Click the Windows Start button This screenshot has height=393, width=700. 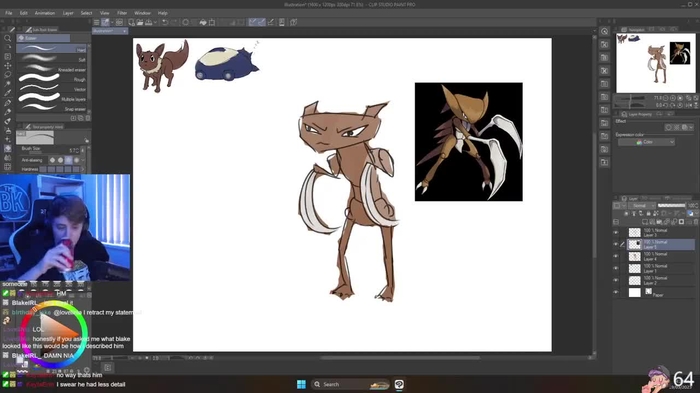click(x=301, y=384)
